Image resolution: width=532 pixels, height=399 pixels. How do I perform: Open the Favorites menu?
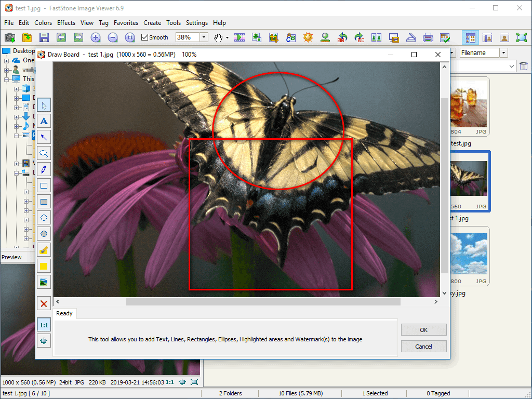tap(126, 23)
